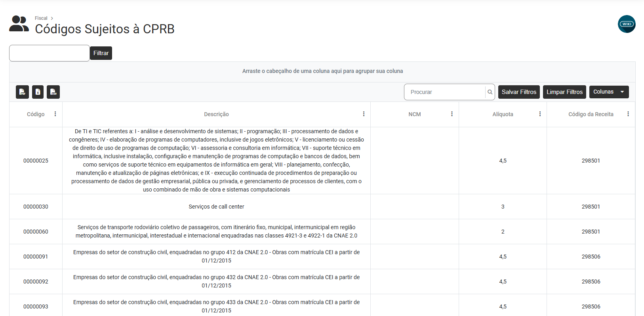The width and height of the screenshot is (644, 316).
Task: Click Salvar Filtros
Action: click(519, 92)
